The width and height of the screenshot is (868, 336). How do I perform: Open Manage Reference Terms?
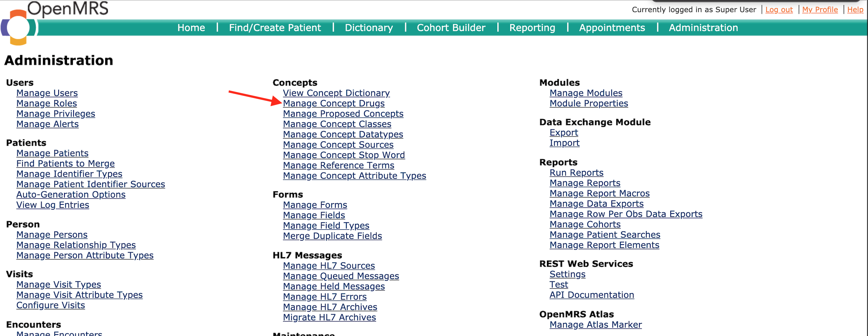(x=339, y=165)
